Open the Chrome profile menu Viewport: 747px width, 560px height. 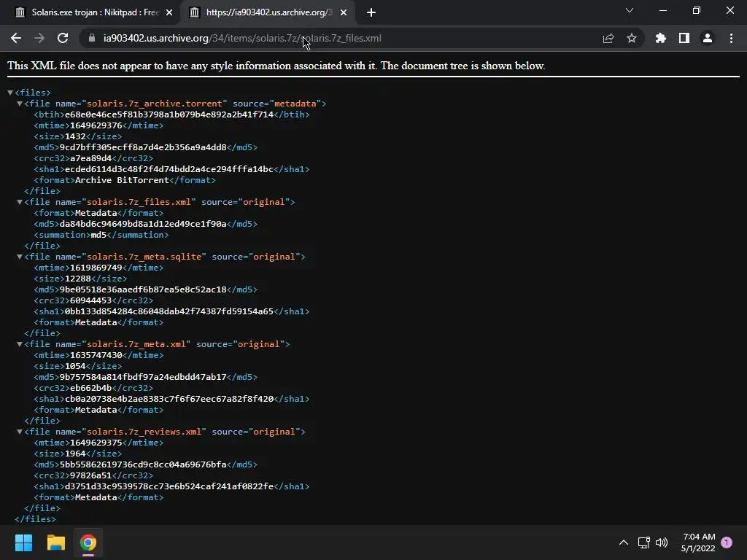coord(708,38)
